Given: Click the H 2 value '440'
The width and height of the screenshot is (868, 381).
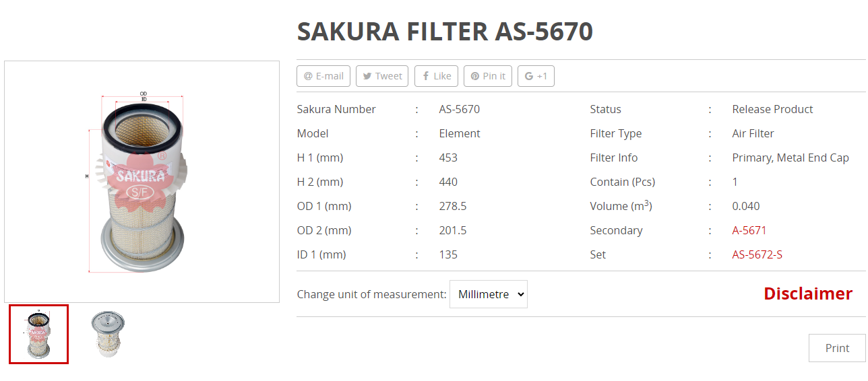Looking at the screenshot, I should point(448,182).
